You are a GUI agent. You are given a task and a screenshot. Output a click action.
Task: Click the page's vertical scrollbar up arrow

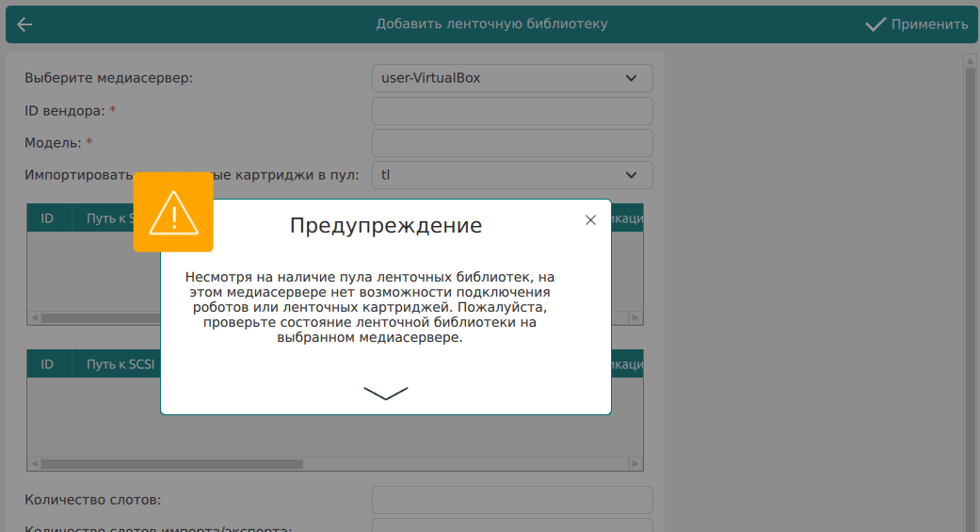coord(970,61)
